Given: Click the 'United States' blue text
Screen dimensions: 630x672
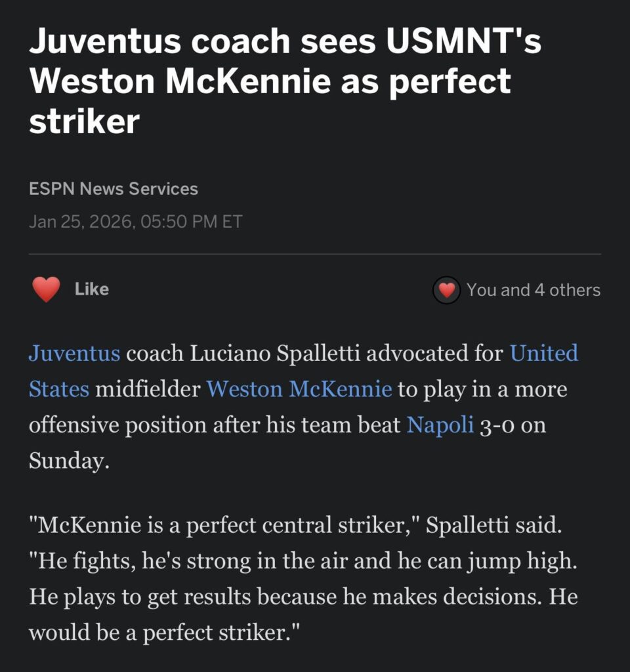Looking at the screenshot, I should click(542, 353).
